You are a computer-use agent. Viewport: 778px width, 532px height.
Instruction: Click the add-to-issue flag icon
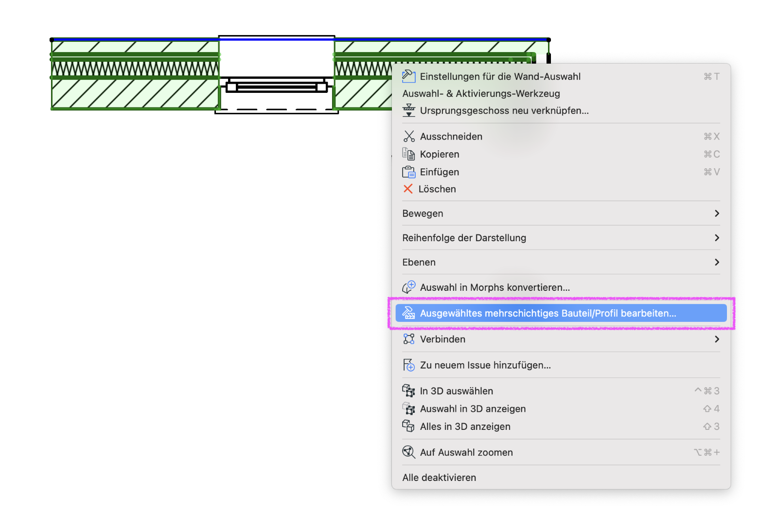tap(409, 365)
